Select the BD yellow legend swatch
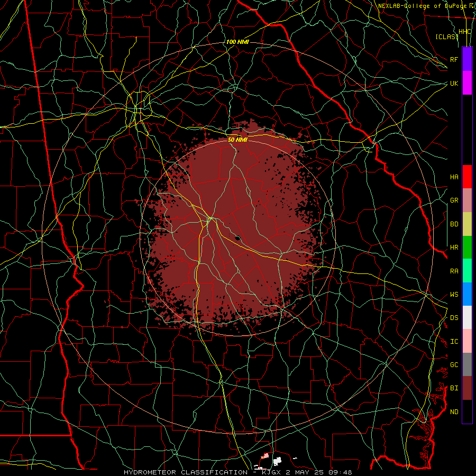This screenshot has width=476, height=476. pyautogui.click(x=467, y=224)
